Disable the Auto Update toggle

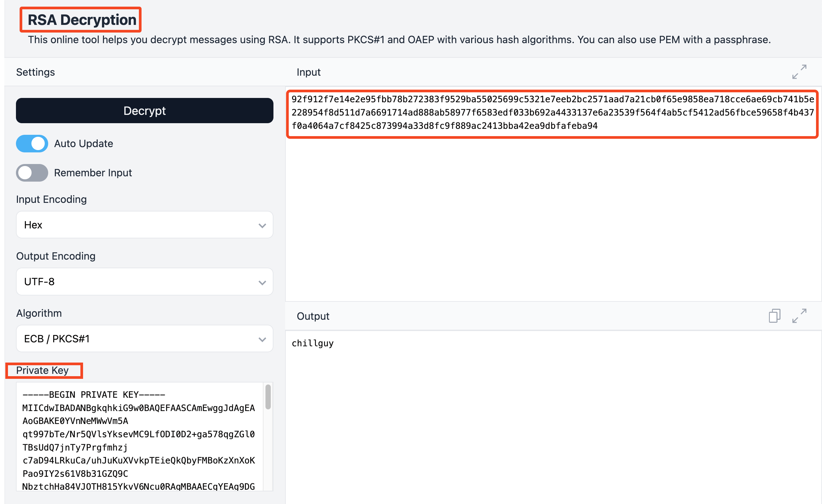point(32,144)
